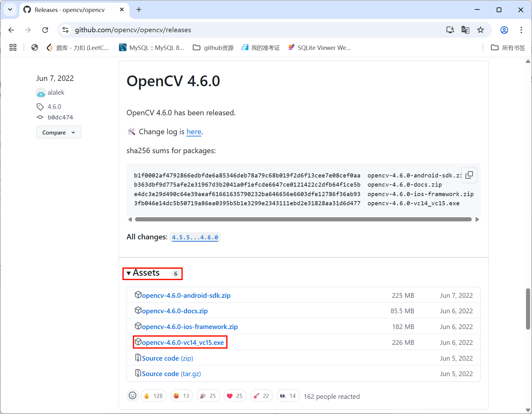Click the alalek avatar image
Viewport: 532px width, 414px height.
[41, 93]
